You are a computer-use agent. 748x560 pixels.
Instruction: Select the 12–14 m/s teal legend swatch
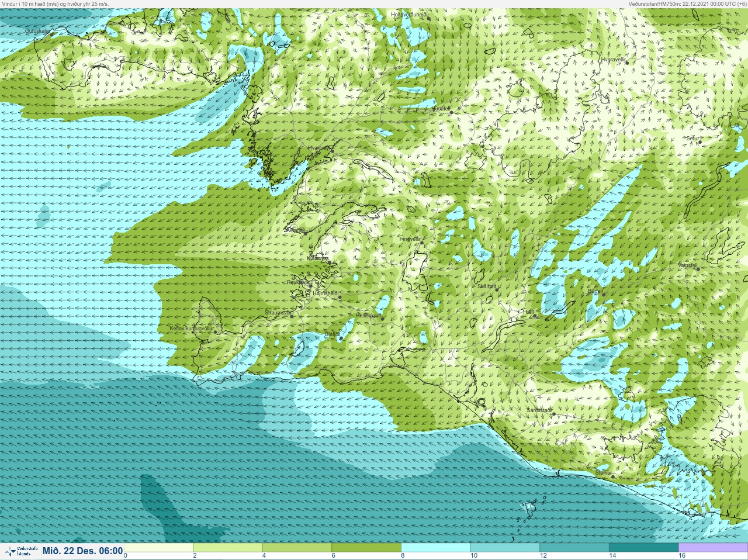(x=574, y=548)
